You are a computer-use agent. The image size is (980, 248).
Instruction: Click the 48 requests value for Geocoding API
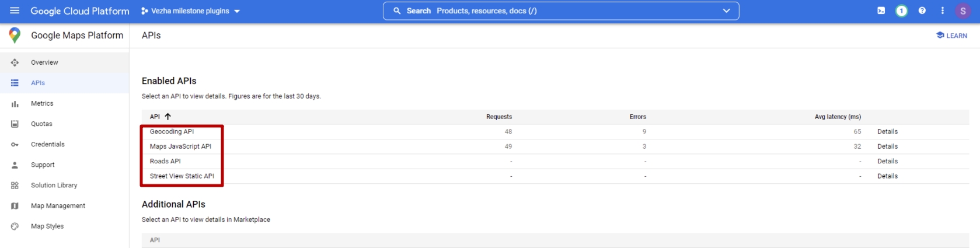point(508,132)
